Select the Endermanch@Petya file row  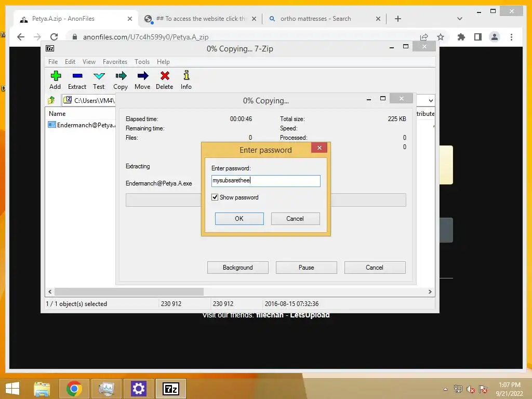(x=82, y=125)
